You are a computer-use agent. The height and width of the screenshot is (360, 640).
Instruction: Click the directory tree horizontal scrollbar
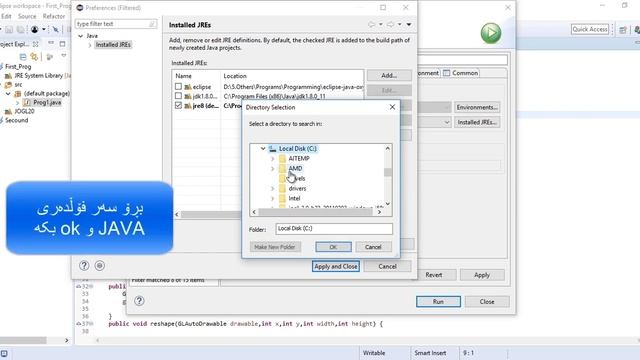pyautogui.click(x=317, y=212)
